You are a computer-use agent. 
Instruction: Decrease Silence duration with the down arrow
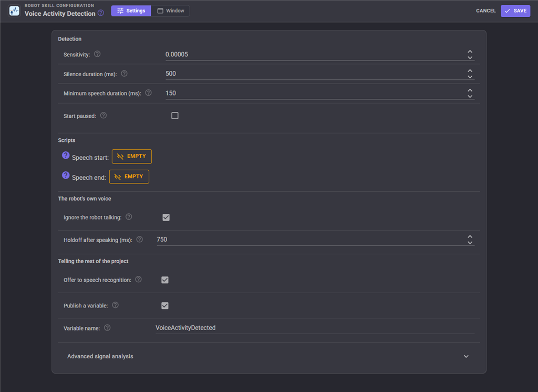click(x=470, y=77)
